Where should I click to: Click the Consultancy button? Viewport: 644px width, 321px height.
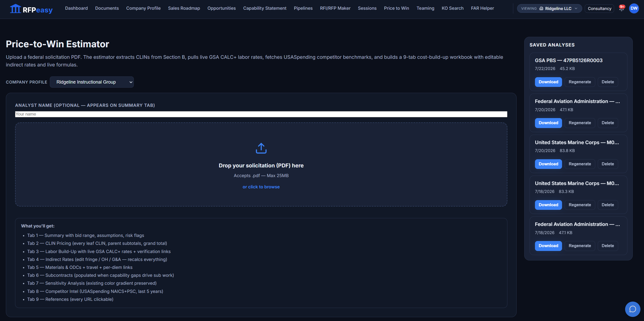click(599, 8)
